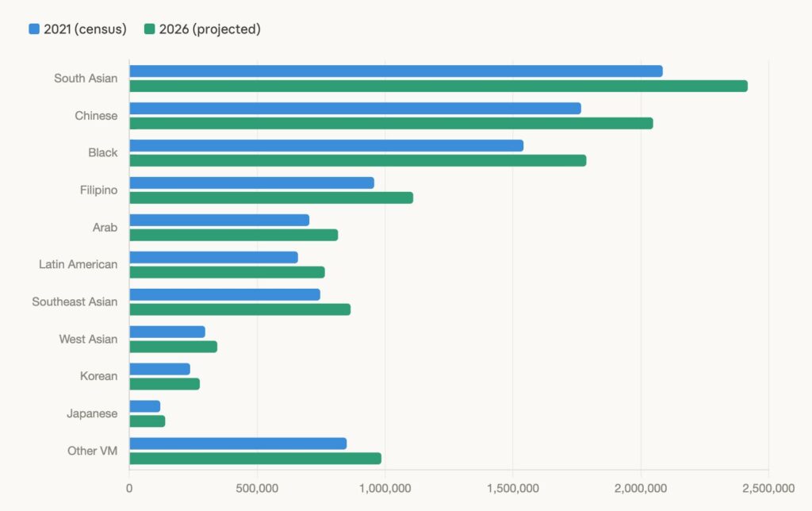The image size is (812, 511).
Task: Select the Black 2026 projected bar
Action: (358, 160)
